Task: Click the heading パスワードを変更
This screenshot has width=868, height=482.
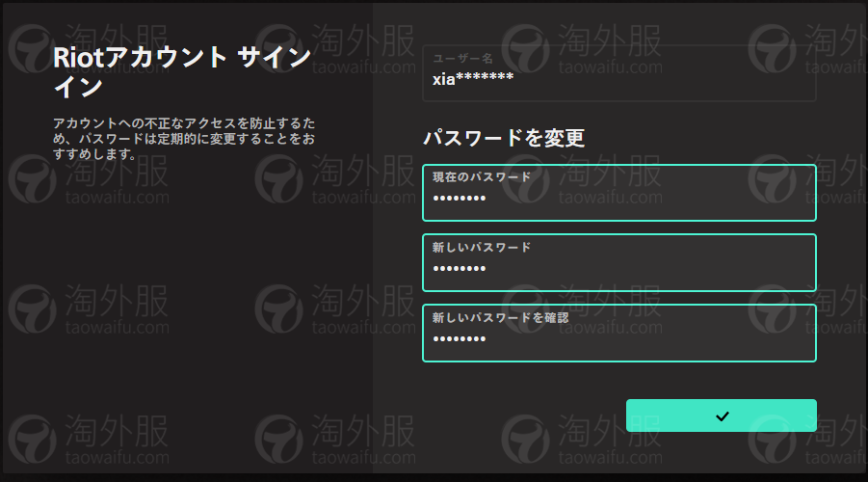Action: pyautogui.click(x=503, y=138)
